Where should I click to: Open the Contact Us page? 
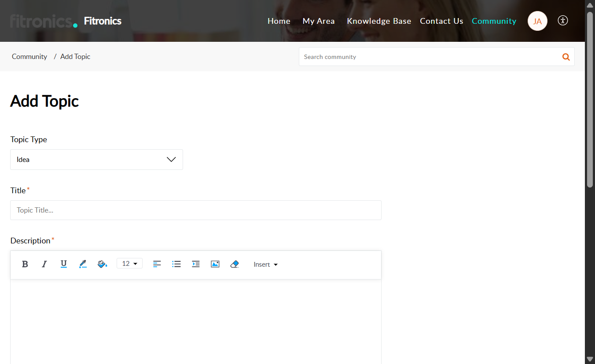[x=441, y=21]
